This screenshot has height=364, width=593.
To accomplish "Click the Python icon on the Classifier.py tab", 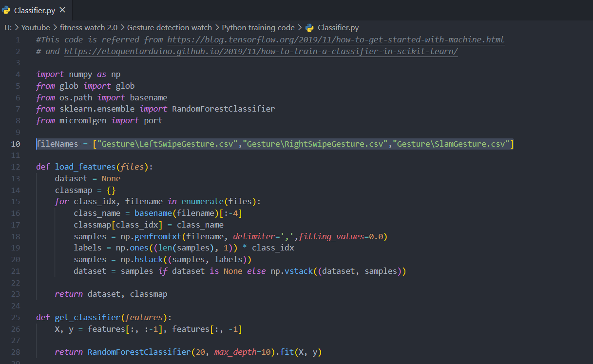I will pyautogui.click(x=7, y=9).
